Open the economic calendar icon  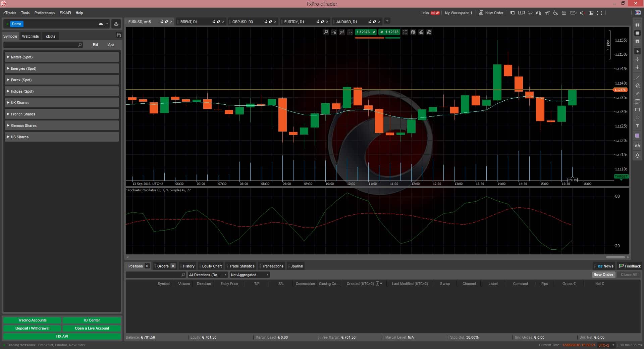tap(564, 13)
